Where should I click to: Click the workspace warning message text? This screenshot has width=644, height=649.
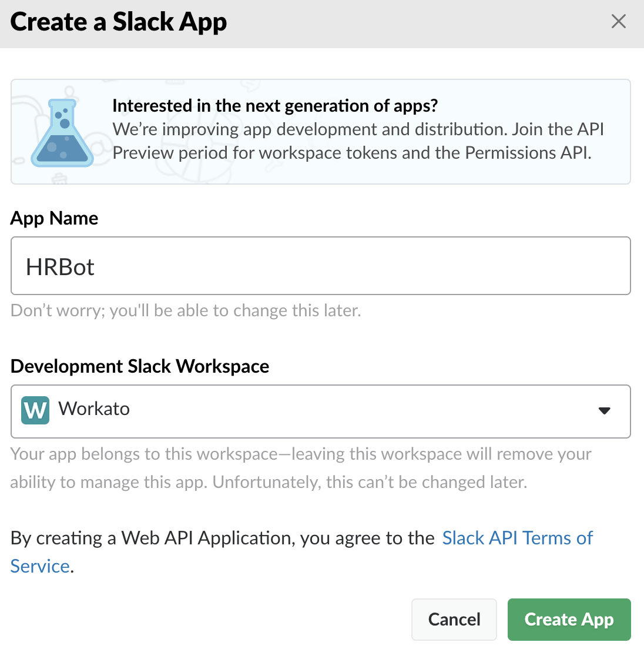300,467
